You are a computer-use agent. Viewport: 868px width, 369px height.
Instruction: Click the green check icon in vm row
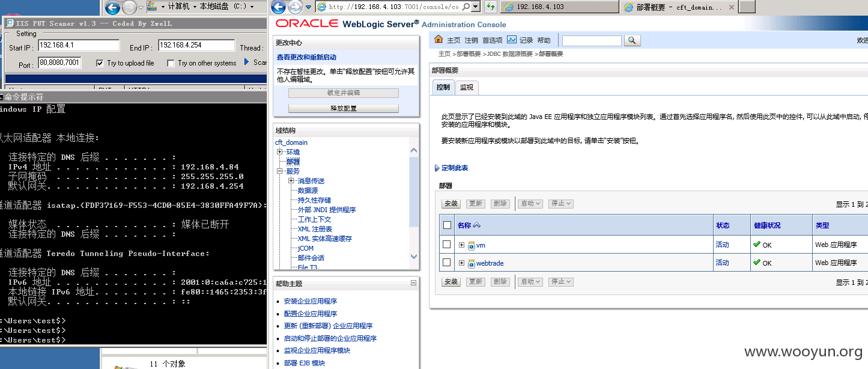(x=757, y=245)
